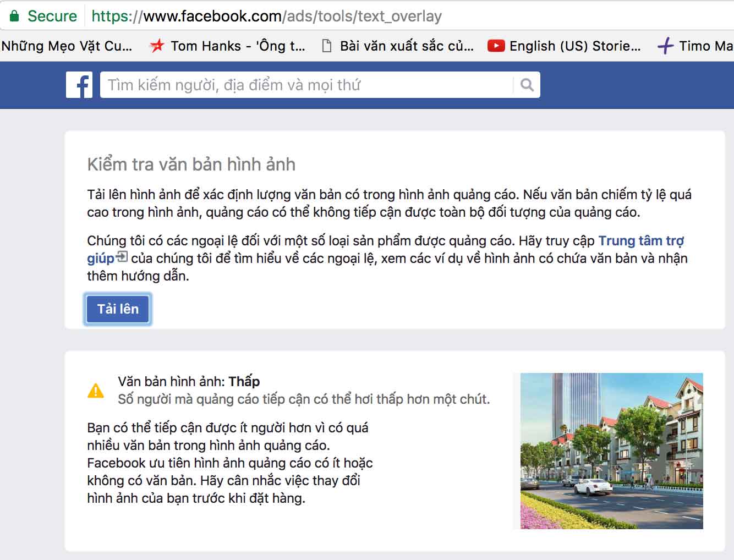
Task: Click the YouTube icon on English Stories bookmark
Action: [496, 46]
